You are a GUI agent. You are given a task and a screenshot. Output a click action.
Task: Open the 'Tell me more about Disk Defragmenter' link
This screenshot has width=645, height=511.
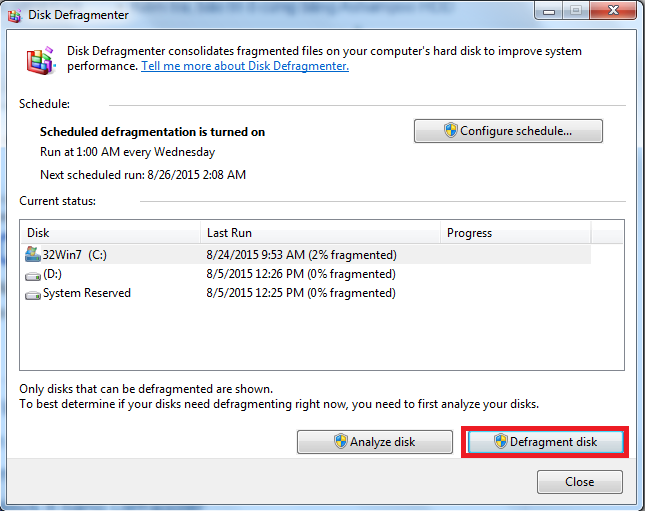245,66
